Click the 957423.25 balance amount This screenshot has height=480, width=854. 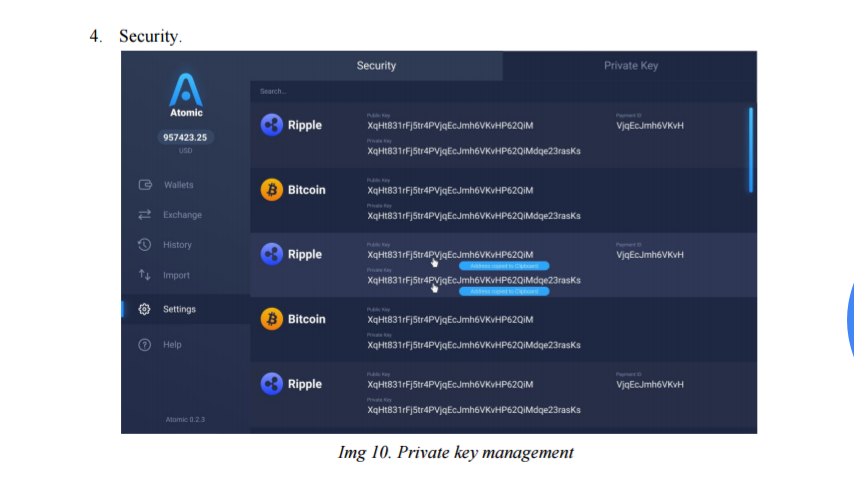tap(185, 137)
